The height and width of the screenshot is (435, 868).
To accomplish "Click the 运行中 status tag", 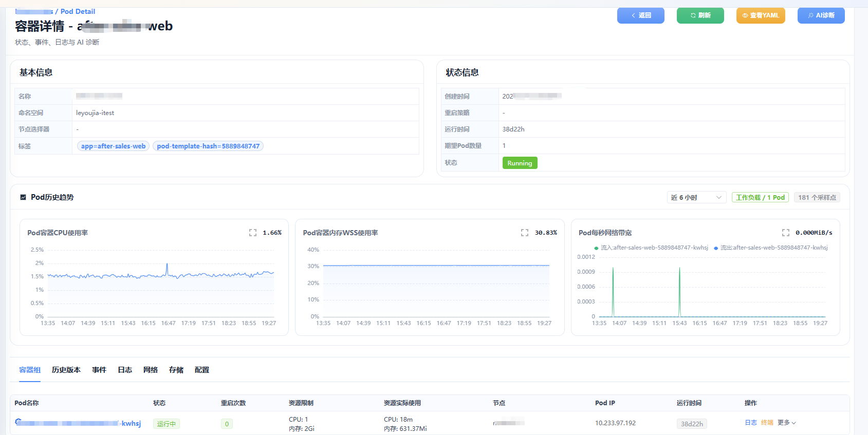I will pyautogui.click(x=167, y=424).
